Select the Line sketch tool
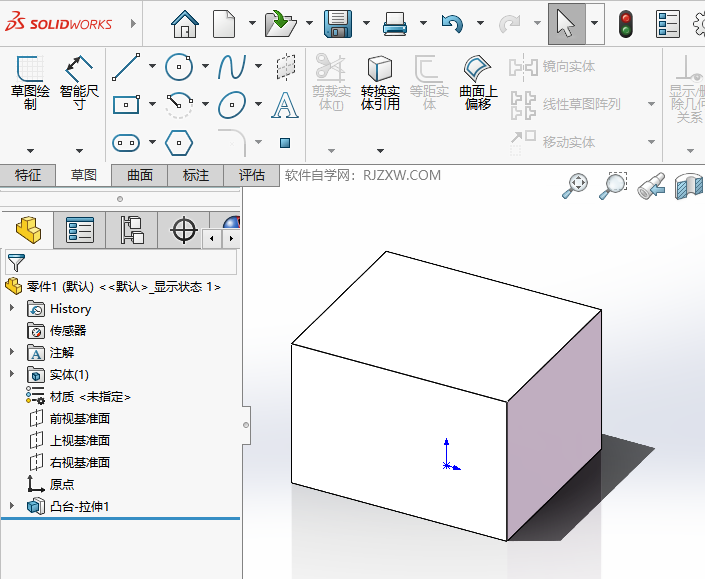Screen dimensions: 705x579 point(126,67)
